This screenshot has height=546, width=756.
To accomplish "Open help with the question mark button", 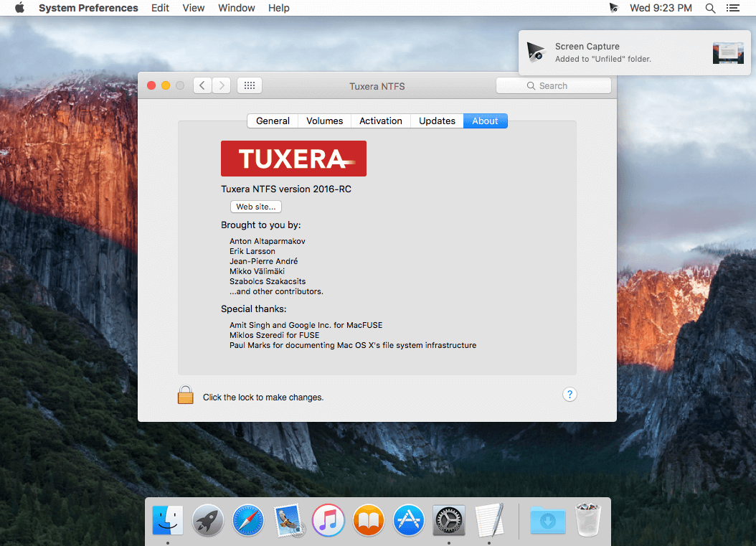I will [x=570, y=395].
